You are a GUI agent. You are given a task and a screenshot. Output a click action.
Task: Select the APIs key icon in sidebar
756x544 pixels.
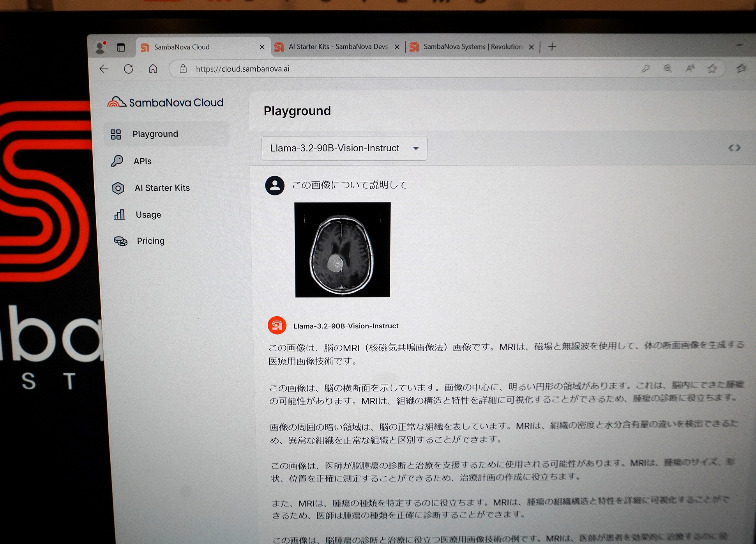pos(118,161)
